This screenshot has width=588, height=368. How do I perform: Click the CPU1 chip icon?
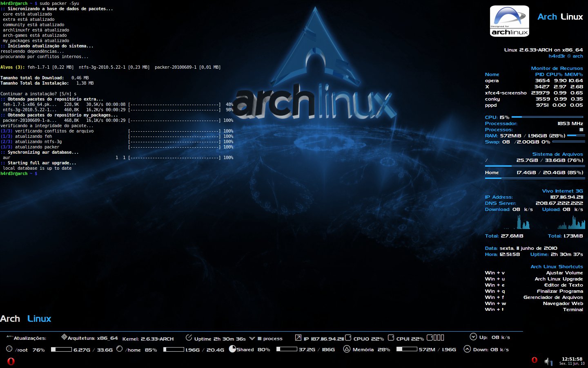[x=391, y=337]
